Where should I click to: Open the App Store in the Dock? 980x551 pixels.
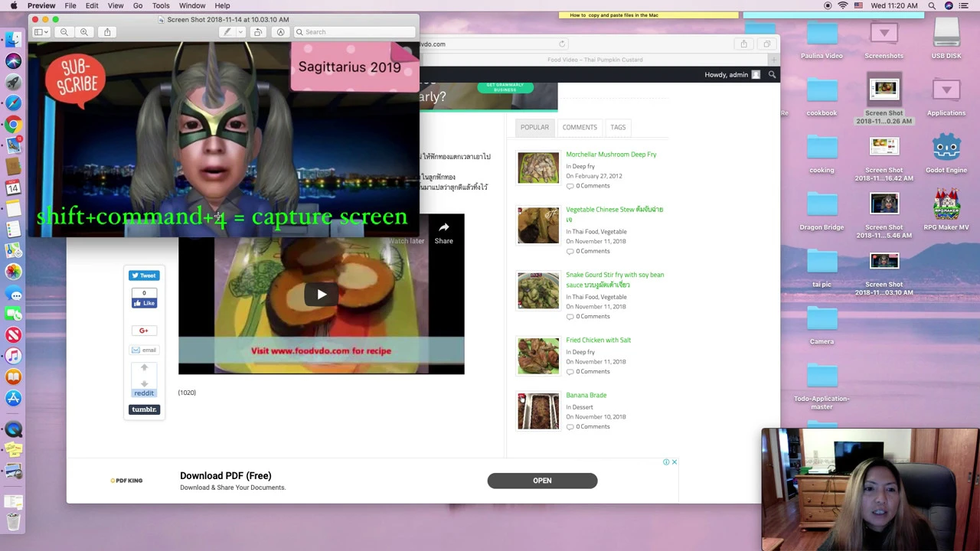[x=13, y=398]
